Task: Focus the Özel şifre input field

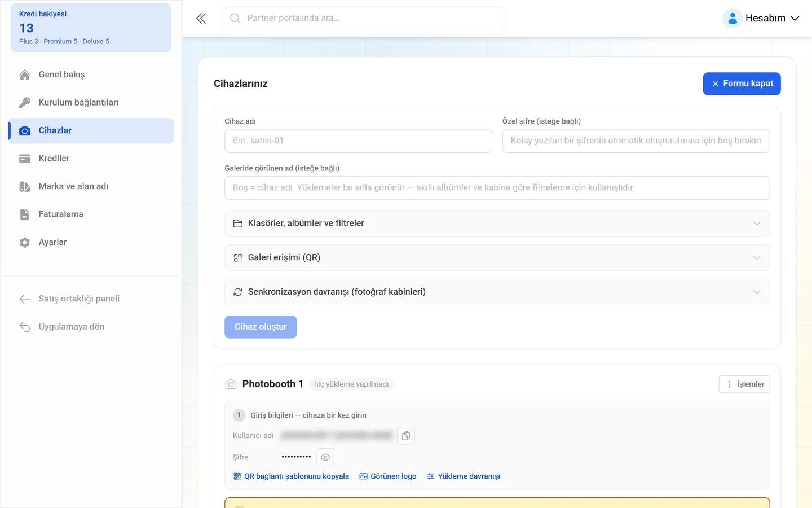Action: (x=636, y=141)
